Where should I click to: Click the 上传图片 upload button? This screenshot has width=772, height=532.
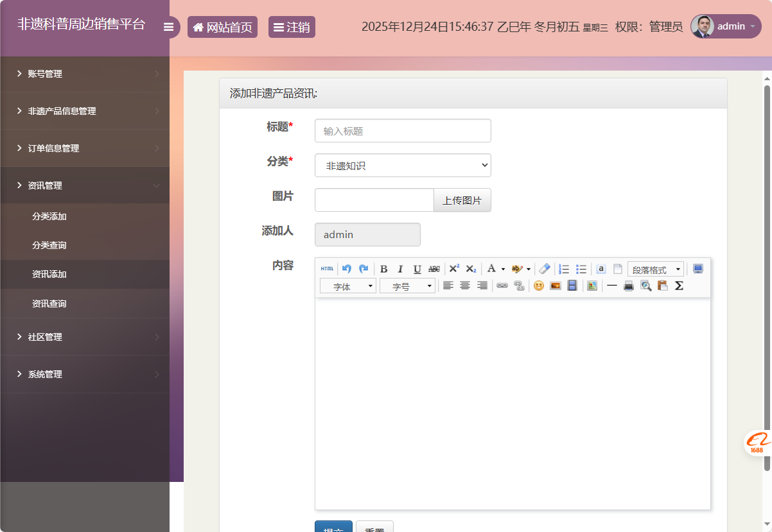point(462,200)
